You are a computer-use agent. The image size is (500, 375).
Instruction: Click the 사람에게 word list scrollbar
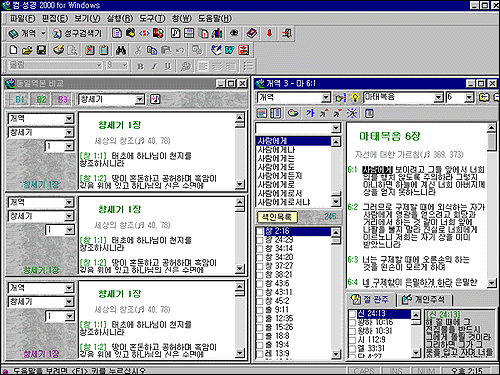pyautogui.click(x=336, y=172)
